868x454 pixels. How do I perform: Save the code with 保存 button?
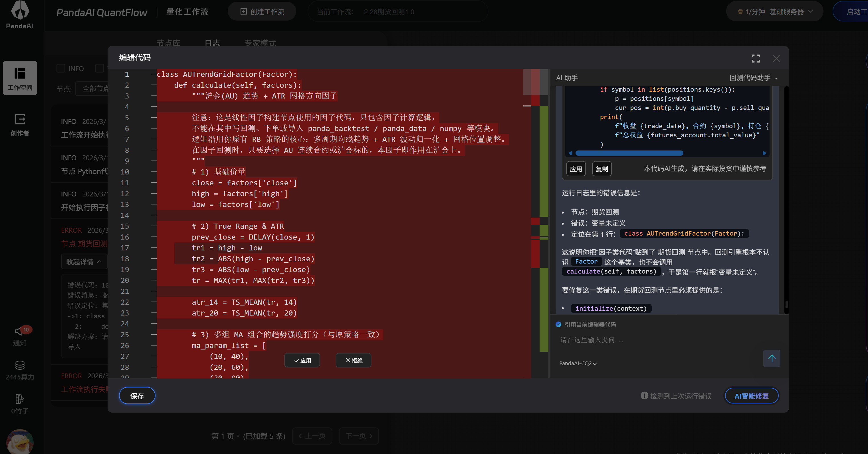pyautogui.click(x=137, y=396)
